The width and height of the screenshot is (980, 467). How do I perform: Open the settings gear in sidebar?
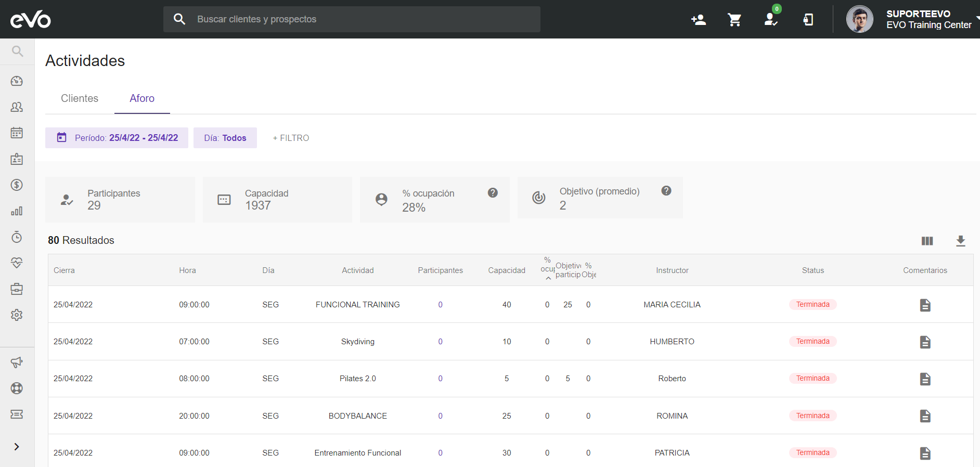point(17,315)
